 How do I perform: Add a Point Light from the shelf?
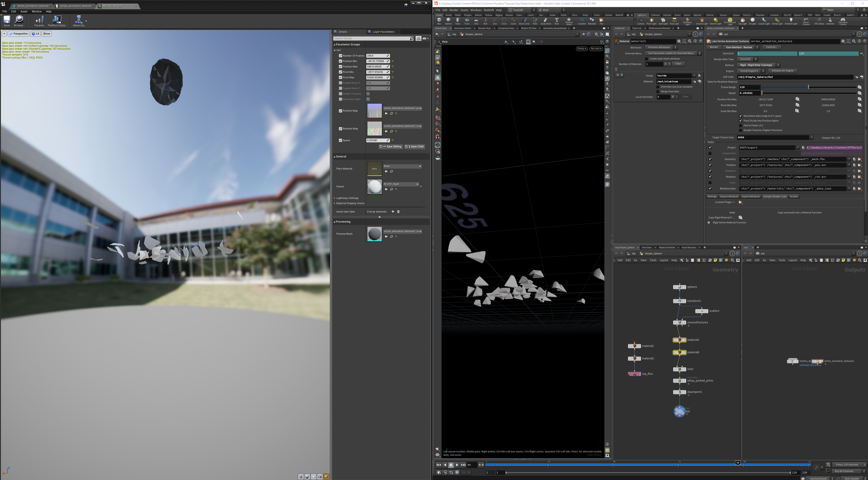click(651, 21)
